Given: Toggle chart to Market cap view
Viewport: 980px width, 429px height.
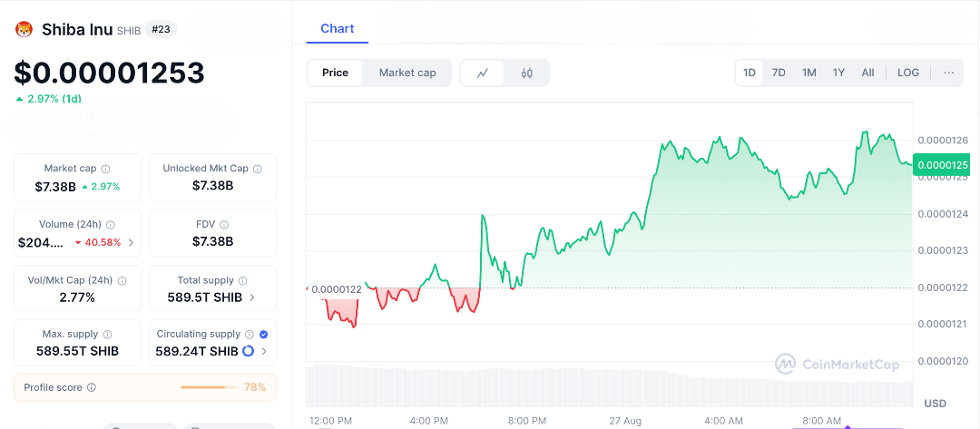Looking at the screenshot, I should pyautogui.click(x=407, y=73).
